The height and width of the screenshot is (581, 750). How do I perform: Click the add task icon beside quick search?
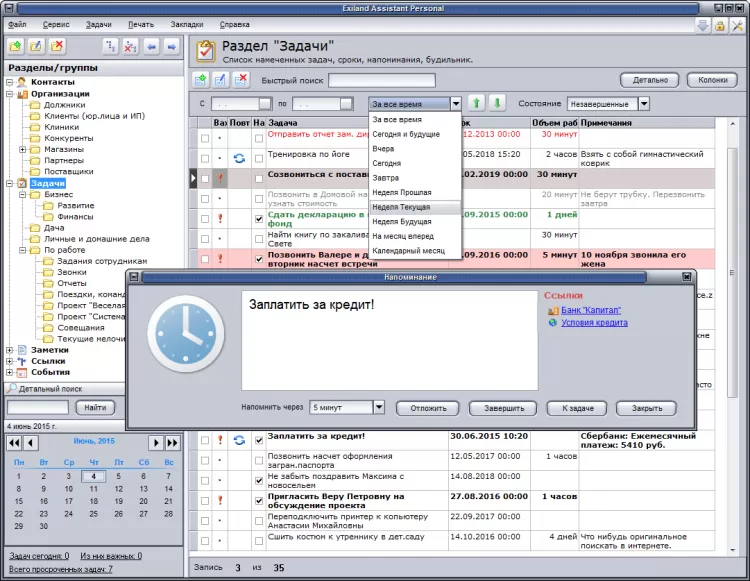click(x=200, y=80)
